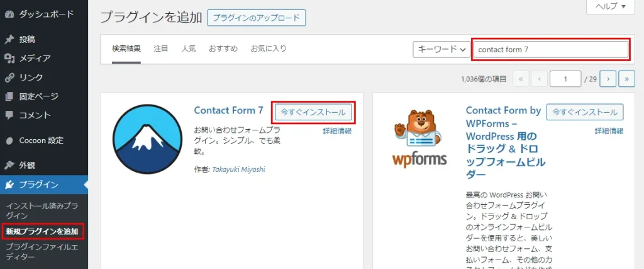Image resolution: width=644 pixels, height=269 pixels.
Task: View 詳細情報 for Contact Form 7
Action: [x=337, y=131]
